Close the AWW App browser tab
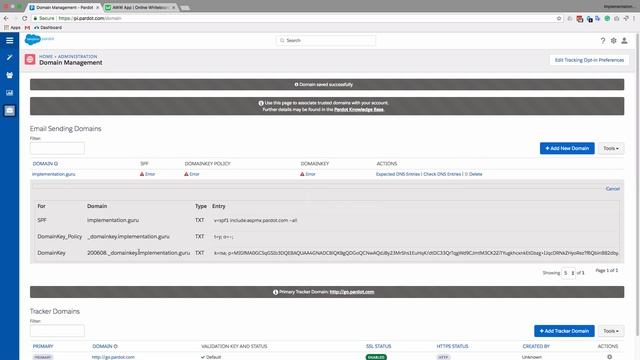This screenshot has height=360, width=640. [x=173, y=8]
